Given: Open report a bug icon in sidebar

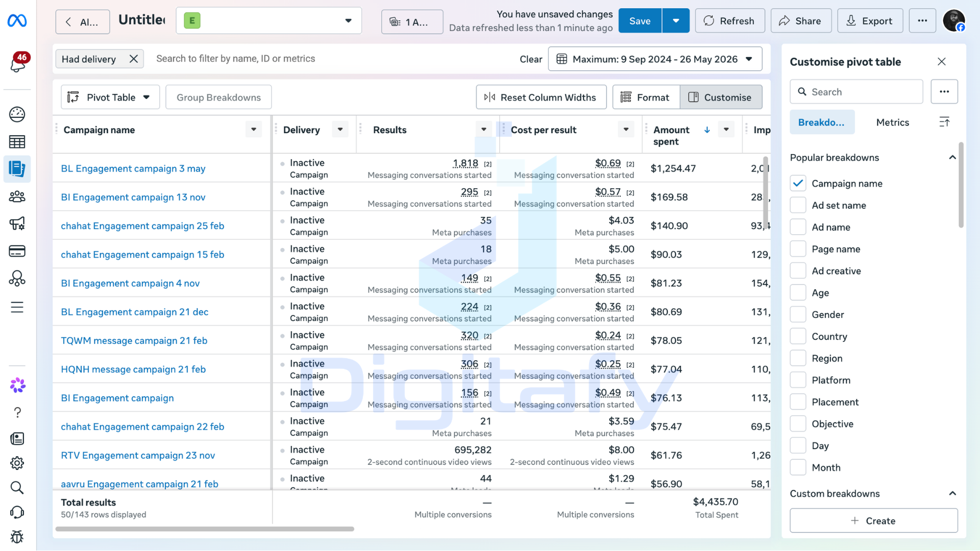Looking at the screenshot, I should pos(17,537).
